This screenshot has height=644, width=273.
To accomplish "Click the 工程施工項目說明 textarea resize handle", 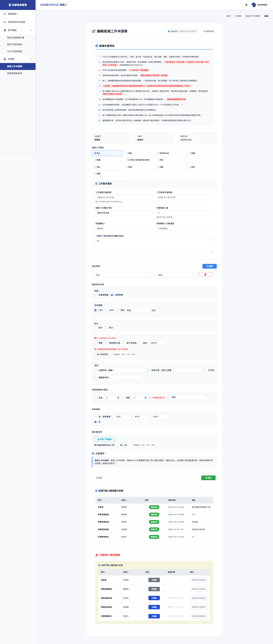I will click(212, 251).
